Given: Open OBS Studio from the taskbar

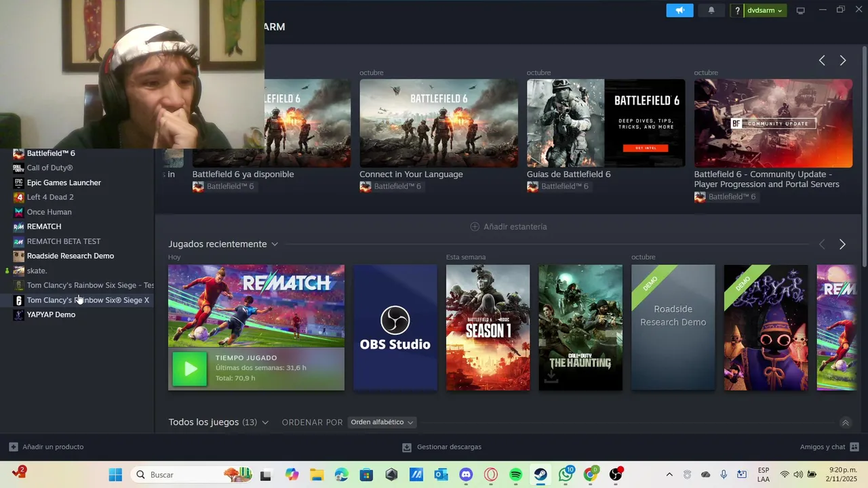Looking at the screenshot, I should pyautogui.click(x=615, y=474).
